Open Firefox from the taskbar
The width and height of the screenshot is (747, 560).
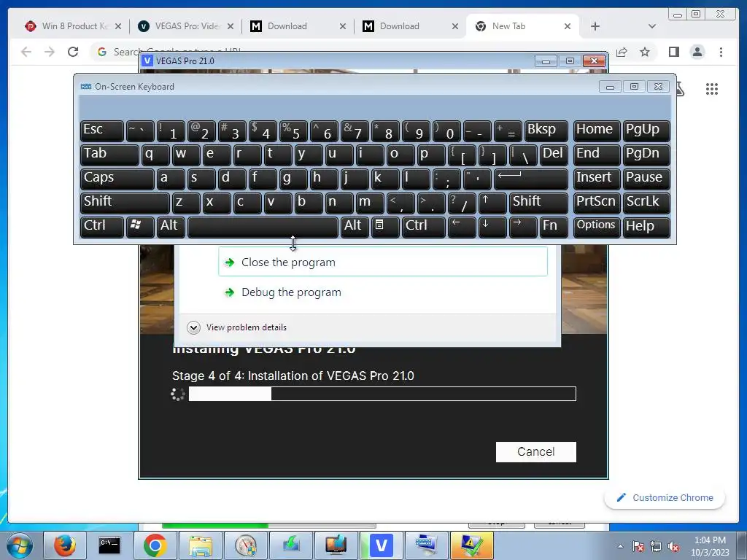coord(64,545)
